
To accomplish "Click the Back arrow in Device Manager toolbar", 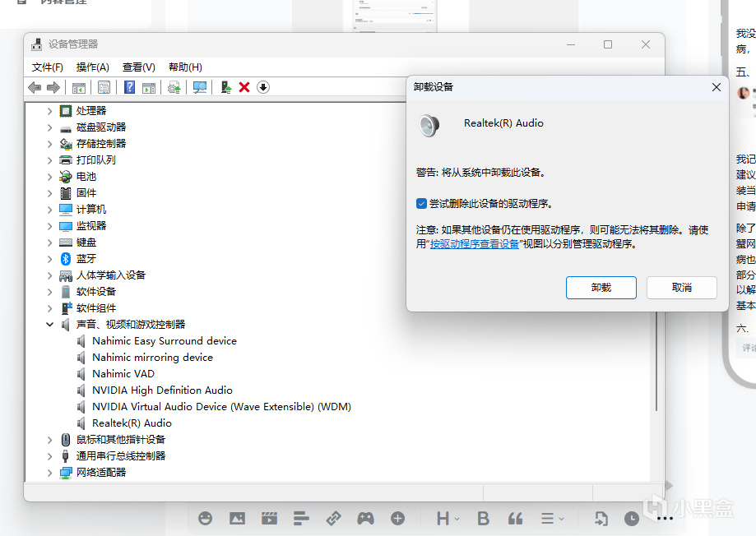I will click(x=35, y=87).
